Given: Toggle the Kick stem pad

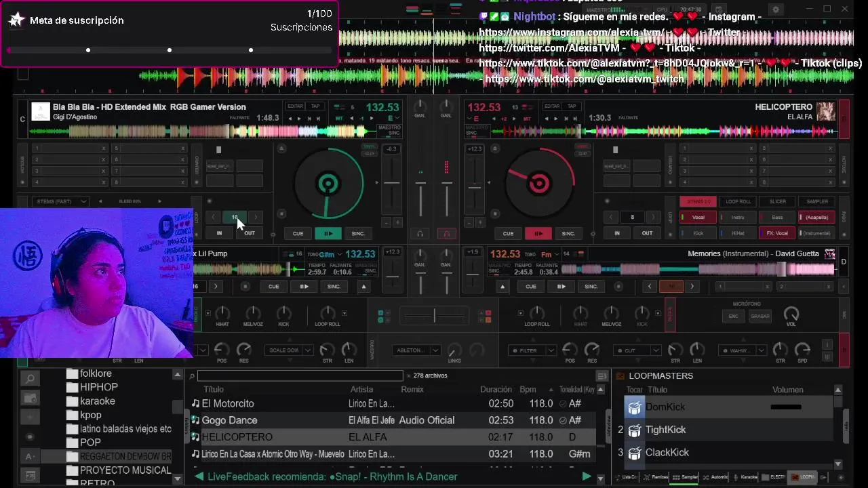Looking at the screenshot, I should click(x=698, y=233).
